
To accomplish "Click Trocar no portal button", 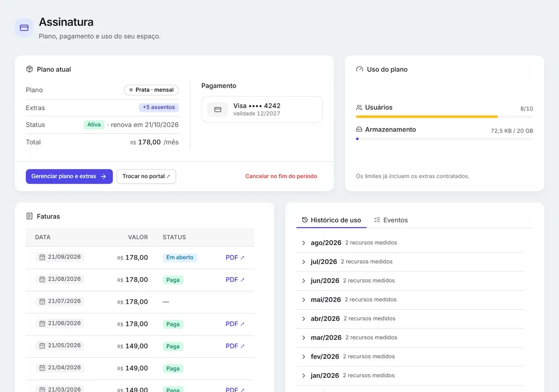I will [146, 176].
